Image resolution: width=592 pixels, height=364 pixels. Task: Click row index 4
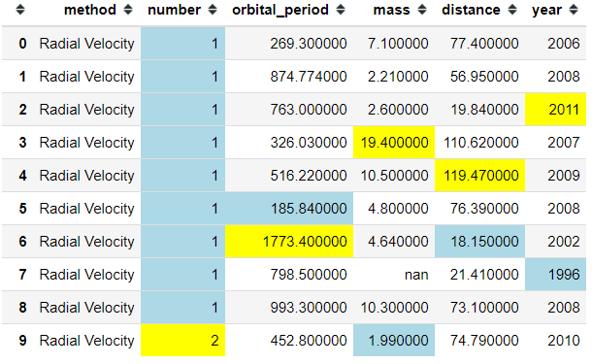tap(22, 176)
